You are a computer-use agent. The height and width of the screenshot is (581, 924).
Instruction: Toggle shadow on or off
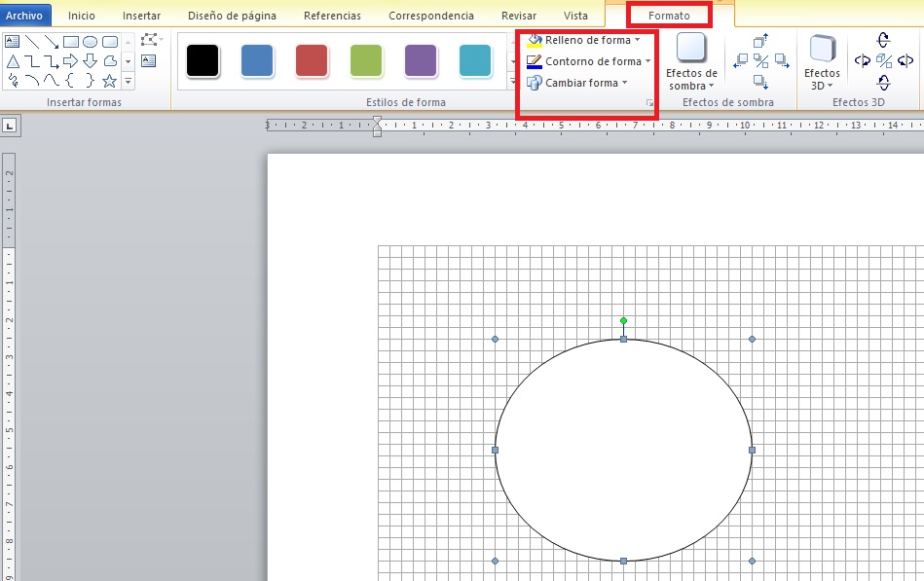[760, 58]
